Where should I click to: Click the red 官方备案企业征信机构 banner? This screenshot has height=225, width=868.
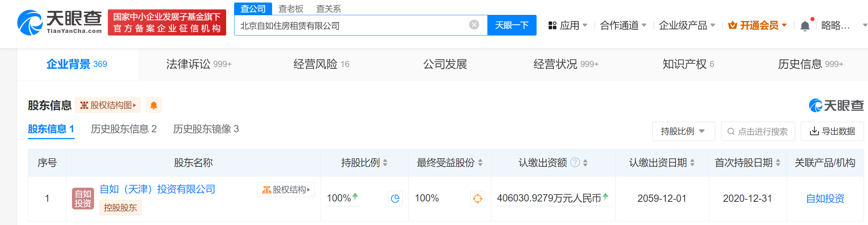point(167,22)
